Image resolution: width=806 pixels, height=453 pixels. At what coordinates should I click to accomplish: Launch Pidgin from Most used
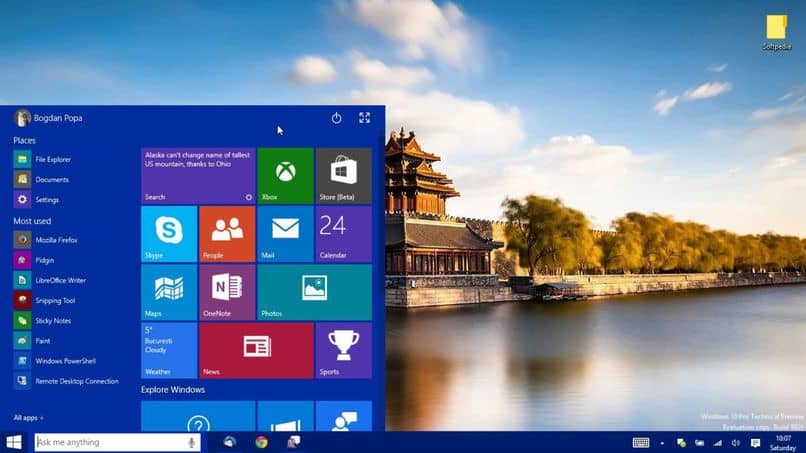pos(34,260)
